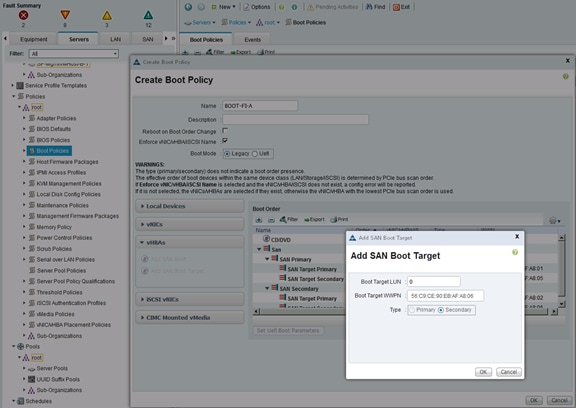Image resolution: width=576 pixels, height=408 pixels.
Task: Click the Name field BOOT-FI-A
Action: pyautogui.click(x=260, y=106)
